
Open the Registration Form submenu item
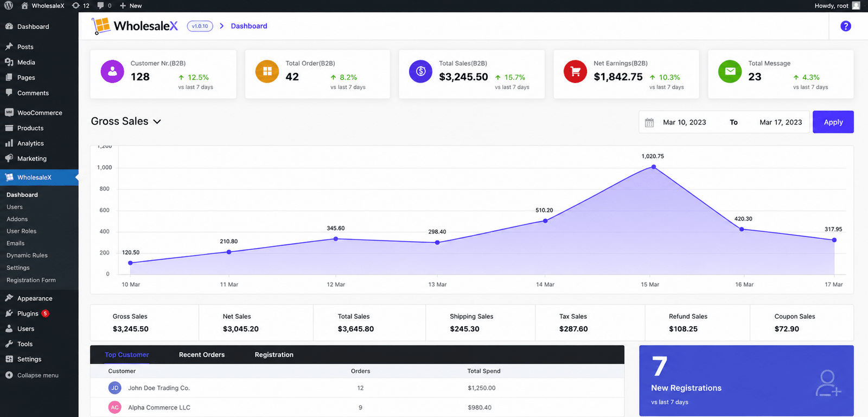(x=31, y=280)
